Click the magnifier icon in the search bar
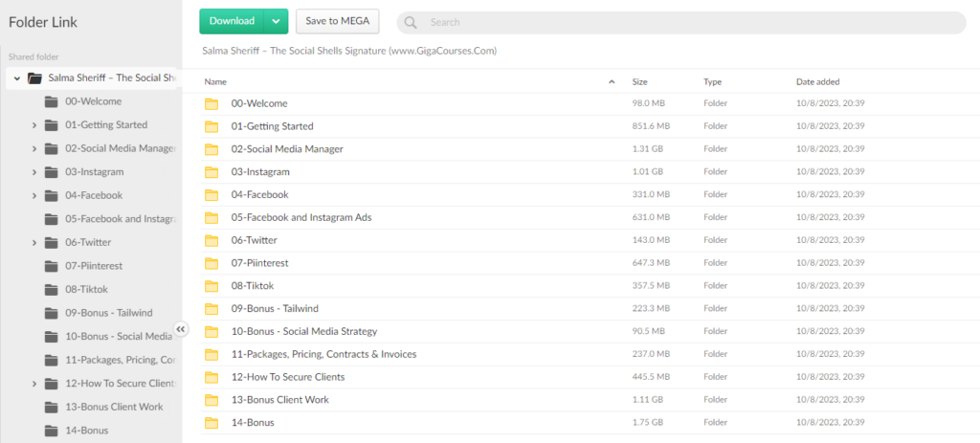This screenshot has width=980, height=443. [411, 23]
